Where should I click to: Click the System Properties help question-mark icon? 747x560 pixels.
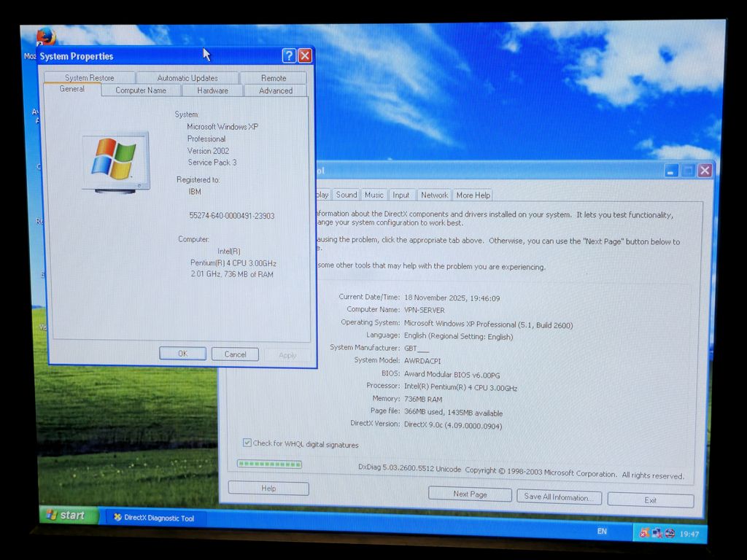[289, 56]
